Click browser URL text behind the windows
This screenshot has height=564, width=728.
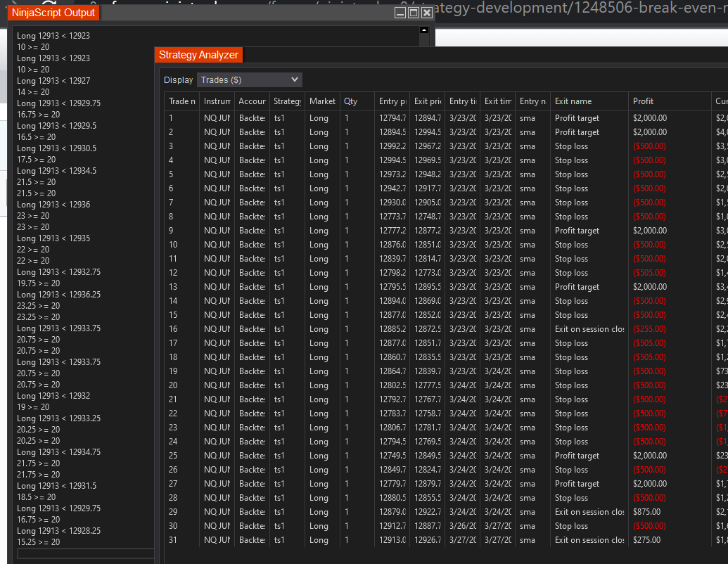point(581,8)
